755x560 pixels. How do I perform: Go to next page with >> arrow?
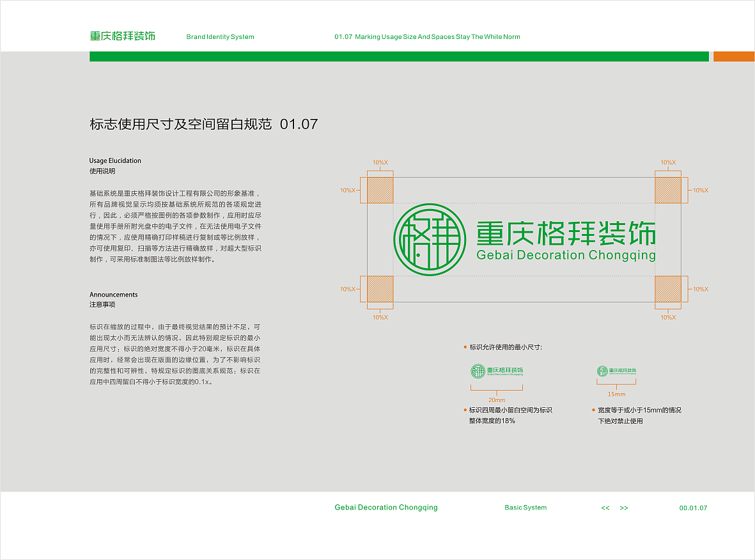pyautogui.click(x=624, y=508)
